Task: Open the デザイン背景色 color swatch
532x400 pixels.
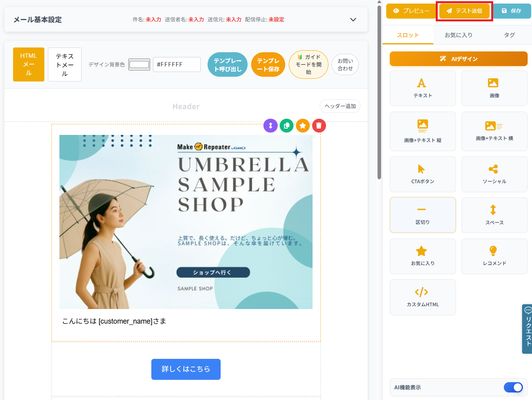Action: click(139, 64)
